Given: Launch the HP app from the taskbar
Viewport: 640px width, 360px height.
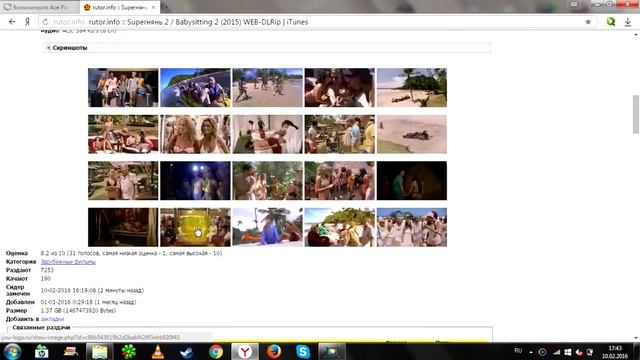Looking at the screenshot, I should pyautogui.click(x=42, y=351).
